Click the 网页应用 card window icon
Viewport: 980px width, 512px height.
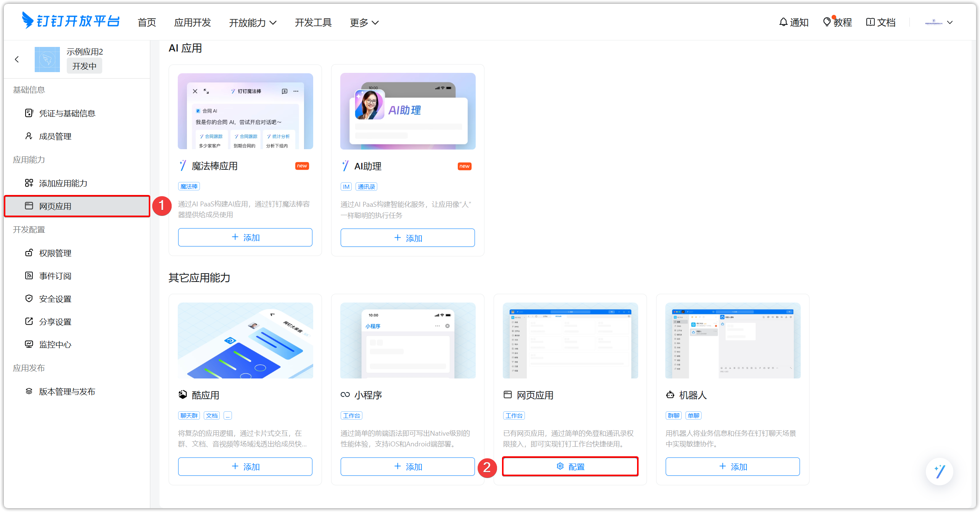point(507,394)
